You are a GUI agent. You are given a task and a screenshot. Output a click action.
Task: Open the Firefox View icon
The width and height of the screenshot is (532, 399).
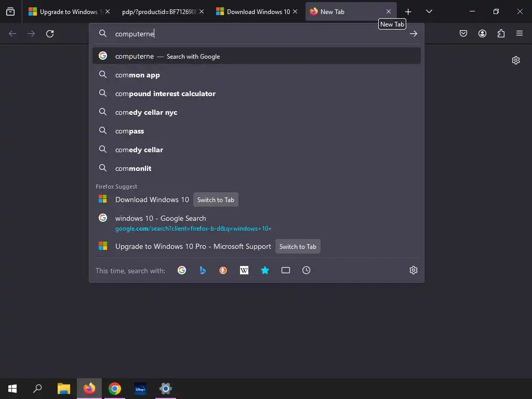pyautogui.click(x=10, y=11)
